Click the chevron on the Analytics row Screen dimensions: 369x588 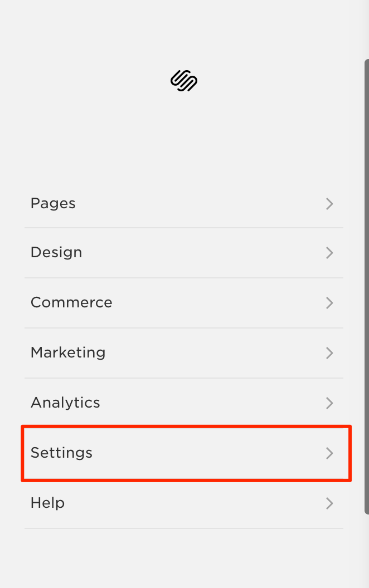pyautogui.click(x=329, y=403)
